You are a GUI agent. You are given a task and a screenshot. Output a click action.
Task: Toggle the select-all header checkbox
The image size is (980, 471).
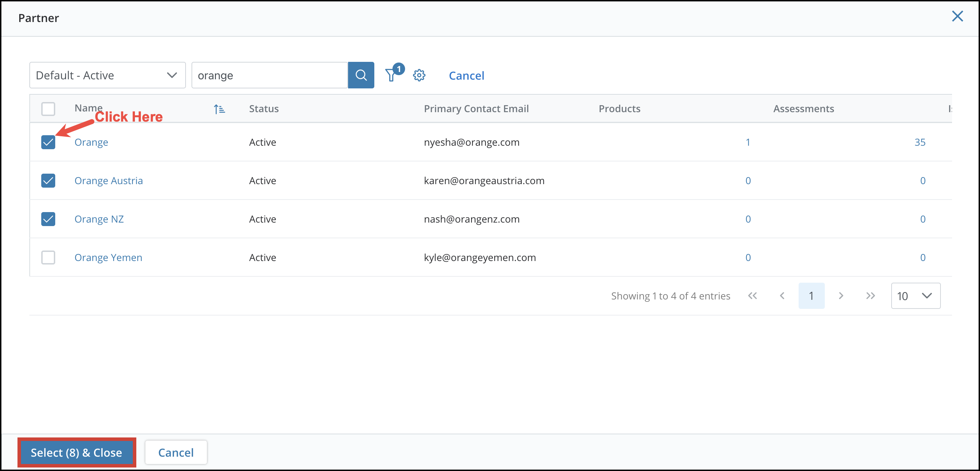coord(48,109)
